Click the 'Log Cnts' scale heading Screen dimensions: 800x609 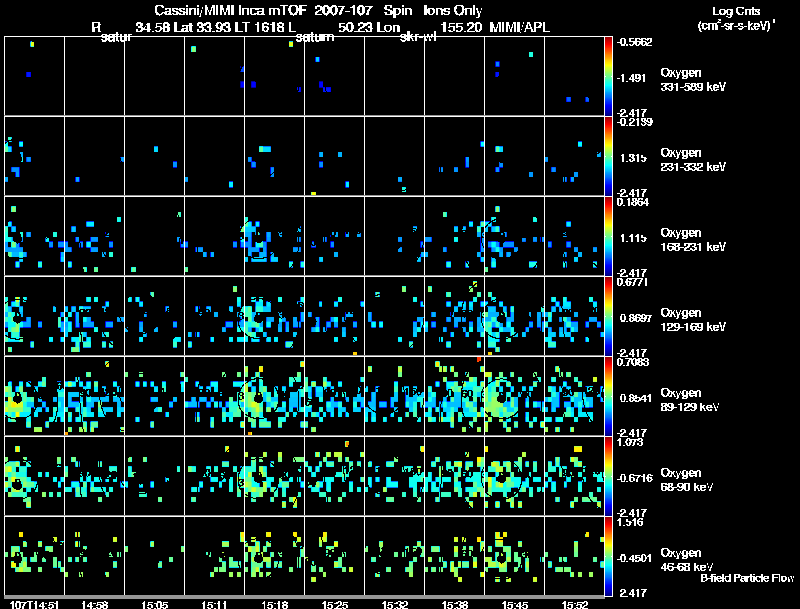pyautogui.click(x=736, y=11)
